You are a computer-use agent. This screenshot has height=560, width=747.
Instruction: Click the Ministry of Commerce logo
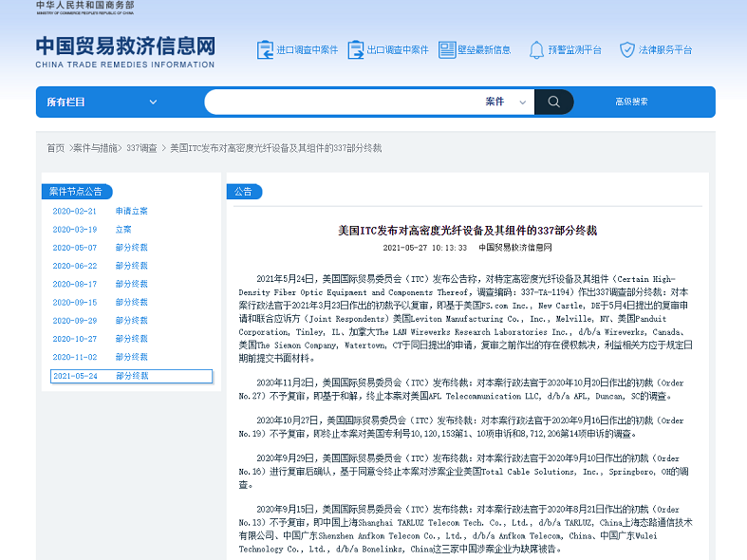coord(85,8)
